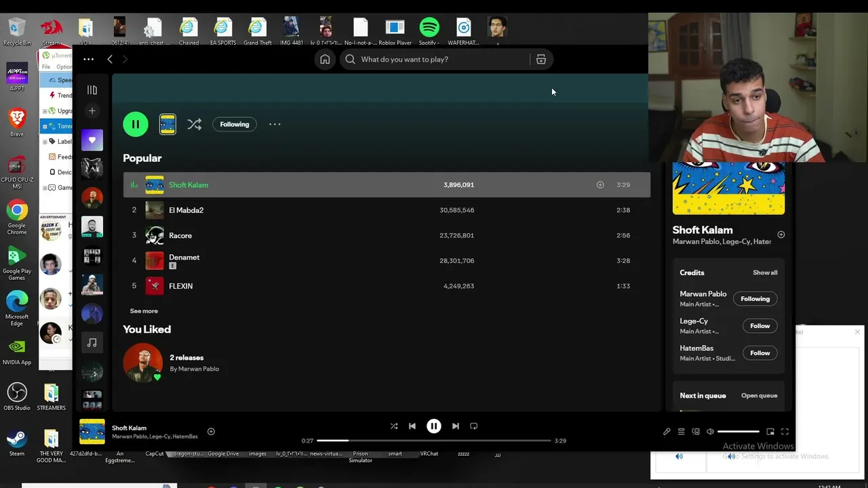868x488 pixels.
Task: Toggle Following for Marwan Pablo in Credits
Action: click(x=755, y=299)
